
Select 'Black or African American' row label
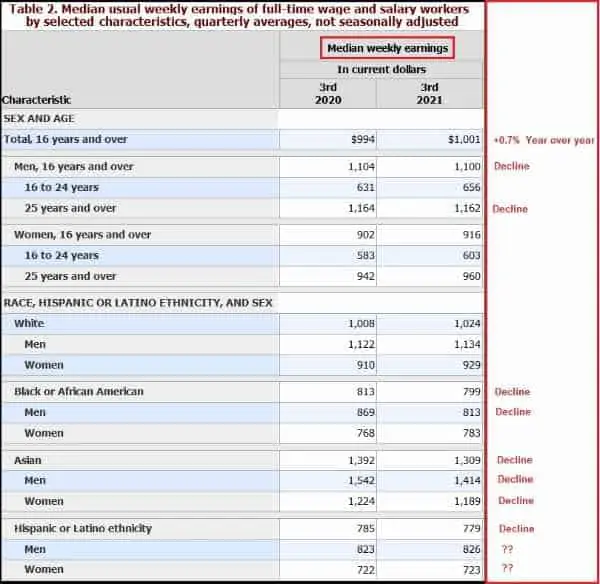click(x=79, y=392)
